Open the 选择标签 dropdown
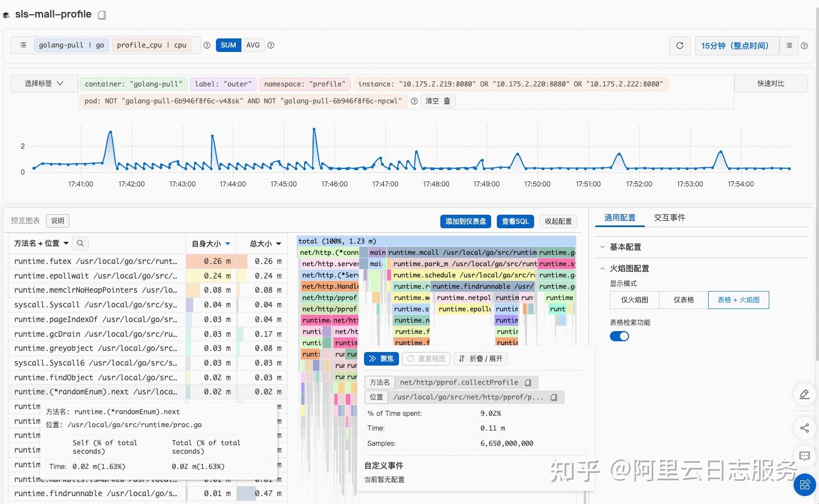This screenshot has width=819, height=504. [42, 83]
